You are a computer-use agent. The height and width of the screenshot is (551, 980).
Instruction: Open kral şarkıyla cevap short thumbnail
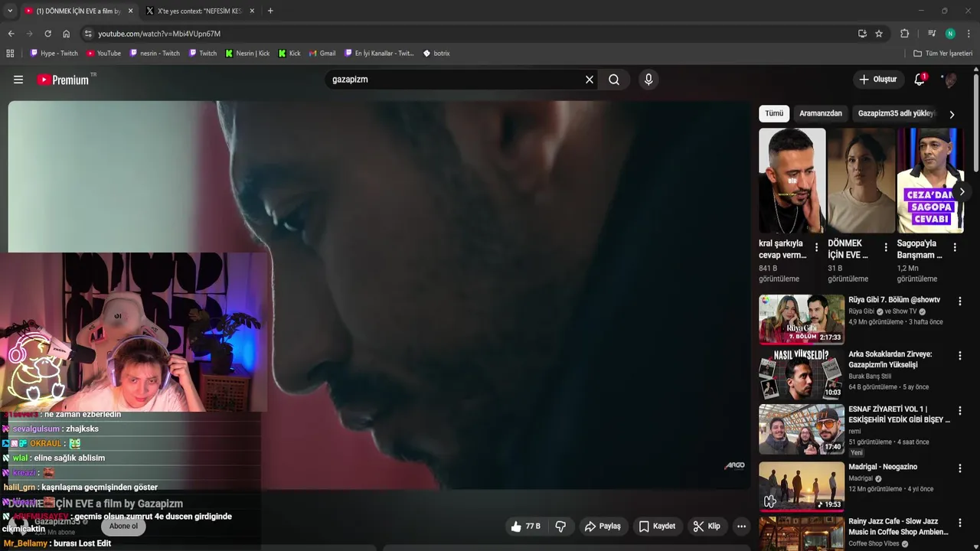[792, 181]
